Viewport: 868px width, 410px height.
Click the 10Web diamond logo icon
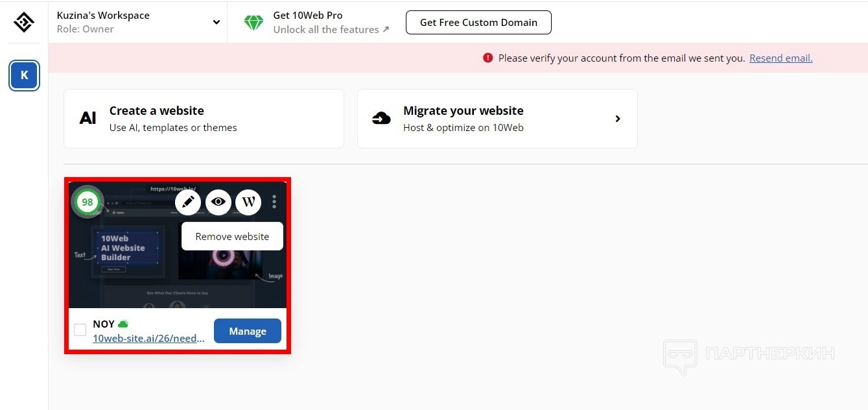24,22
